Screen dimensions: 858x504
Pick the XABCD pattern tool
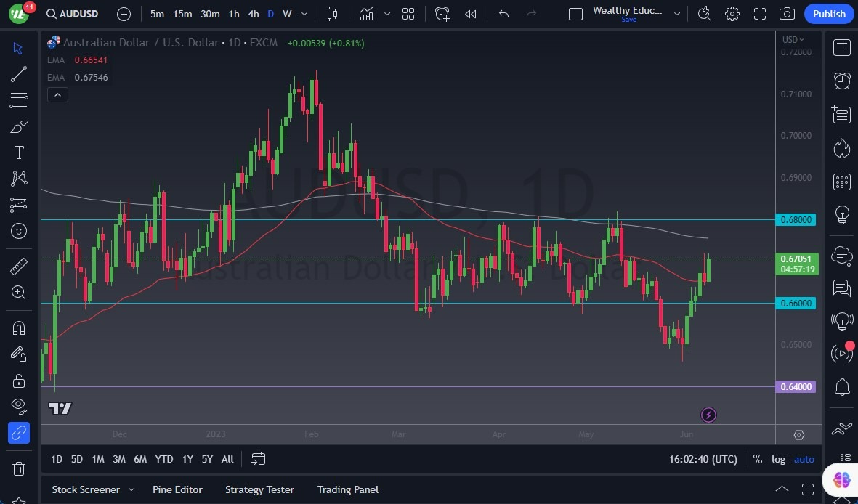pos(18,179)
